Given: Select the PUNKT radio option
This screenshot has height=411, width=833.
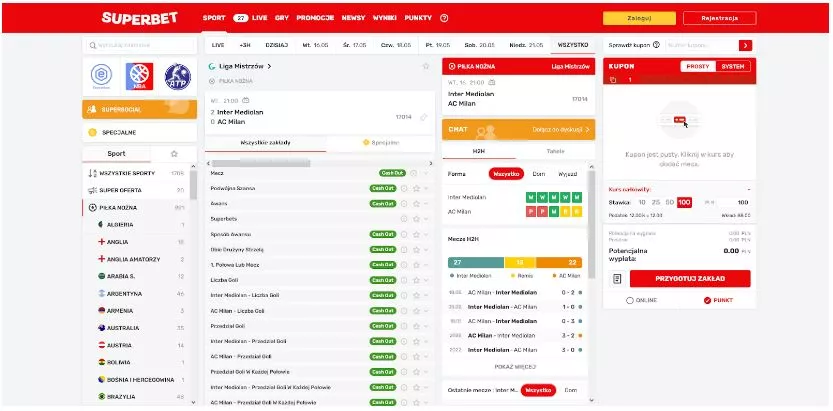Looking at the screenshot, I should (707, 301).
